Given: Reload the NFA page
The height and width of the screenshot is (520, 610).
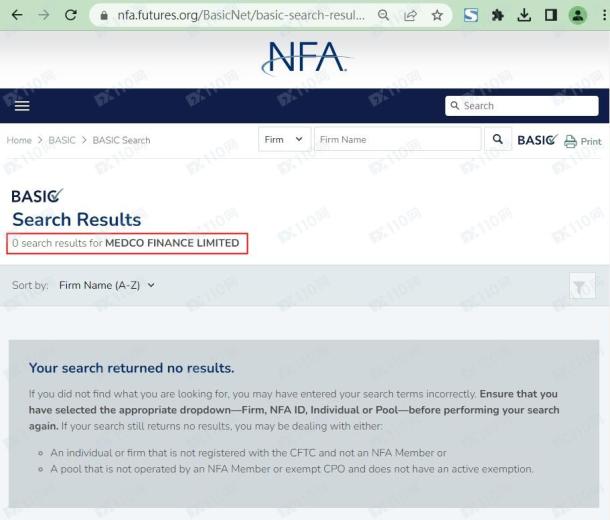Looking at the screenshot, I should click(71, 15).
